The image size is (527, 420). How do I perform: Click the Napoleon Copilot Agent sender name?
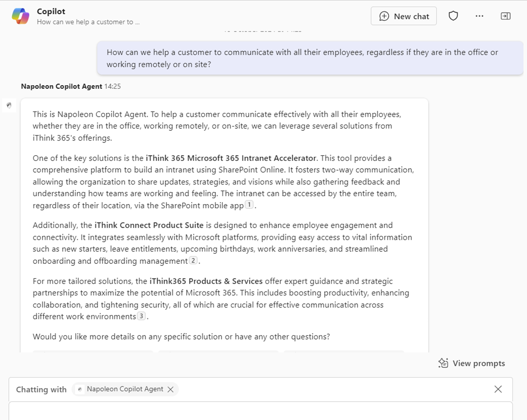coord(61,87)
